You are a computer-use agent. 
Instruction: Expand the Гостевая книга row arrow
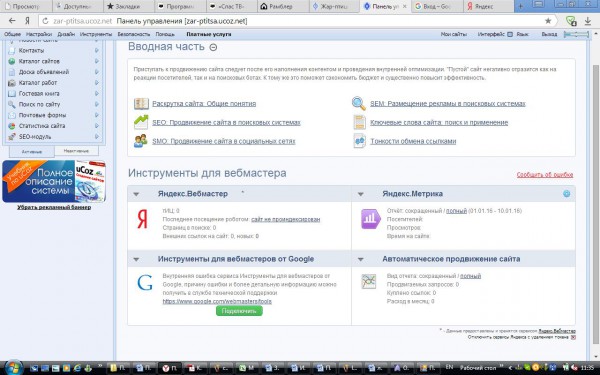pos(97,93)
